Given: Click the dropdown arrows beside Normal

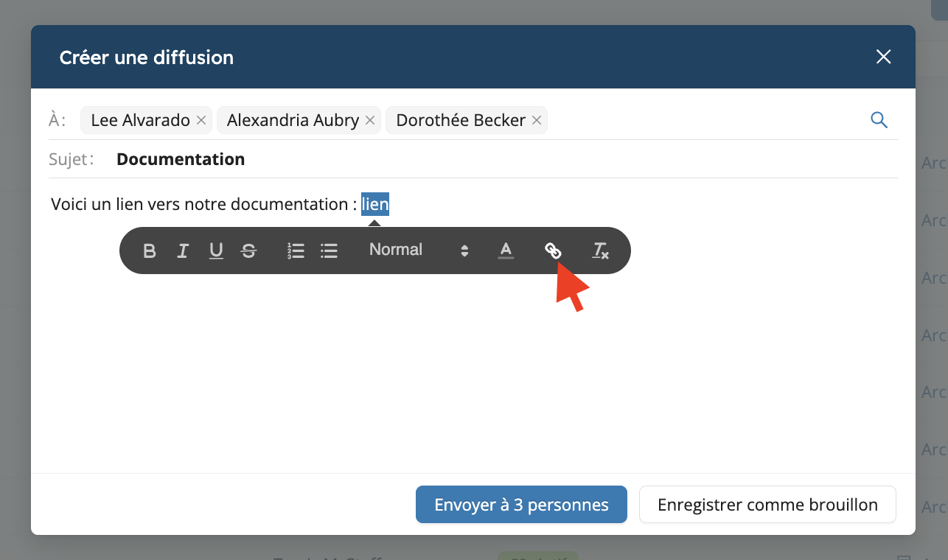Looking at the screenshot, I should [x=464, y=251].
